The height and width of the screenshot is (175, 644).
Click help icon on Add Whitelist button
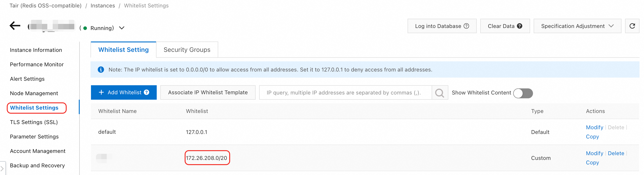(147, 92)
